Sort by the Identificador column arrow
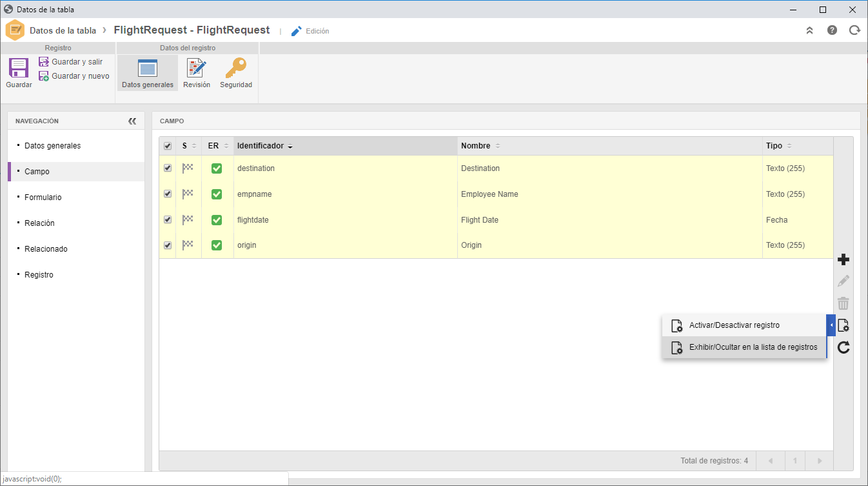The height and width of the screenshot is (486, 868). click(290, 147)
